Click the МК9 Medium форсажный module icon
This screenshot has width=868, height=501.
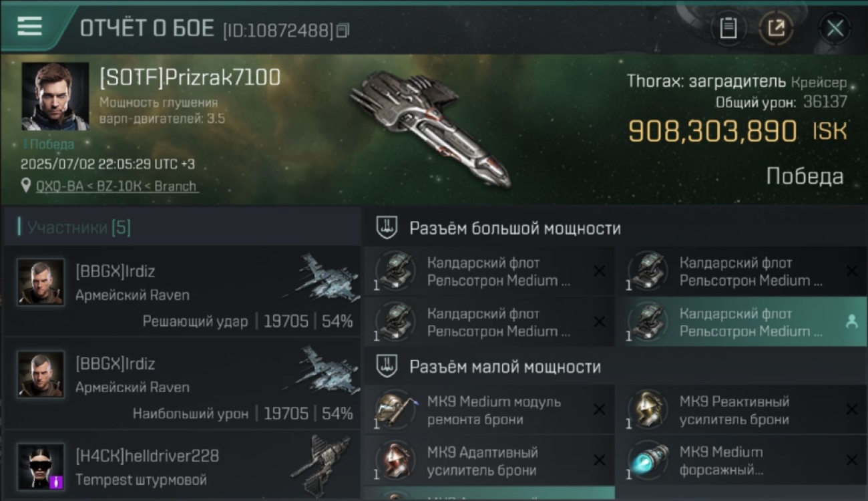pyautogui.click(x=648, y=461)
